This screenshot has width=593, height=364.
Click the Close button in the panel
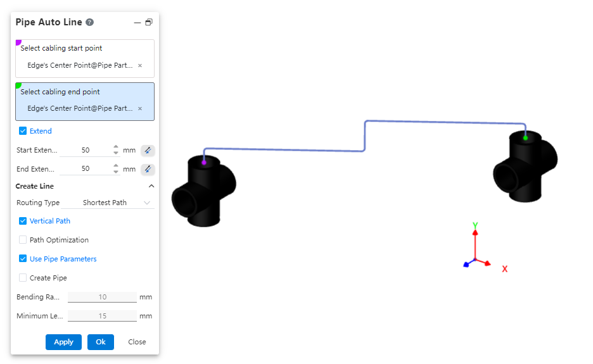[137, 342]
